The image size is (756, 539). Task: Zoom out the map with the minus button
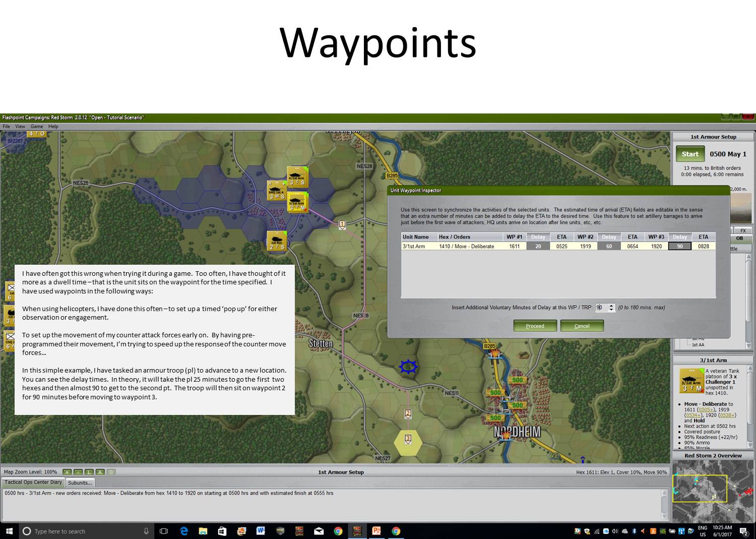click(78, 472)
